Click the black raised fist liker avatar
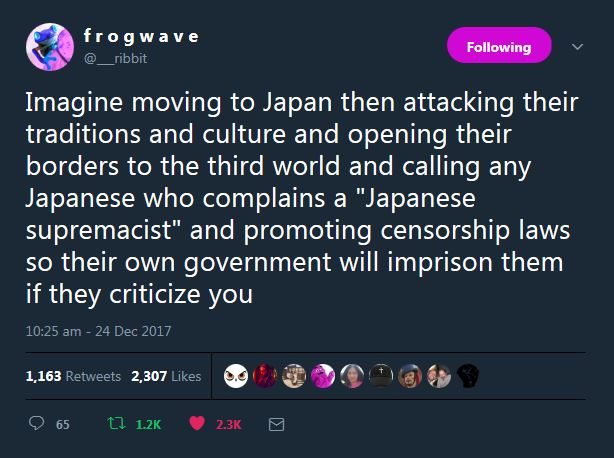This screenshot has width=614, height=458. pos(468,376)
